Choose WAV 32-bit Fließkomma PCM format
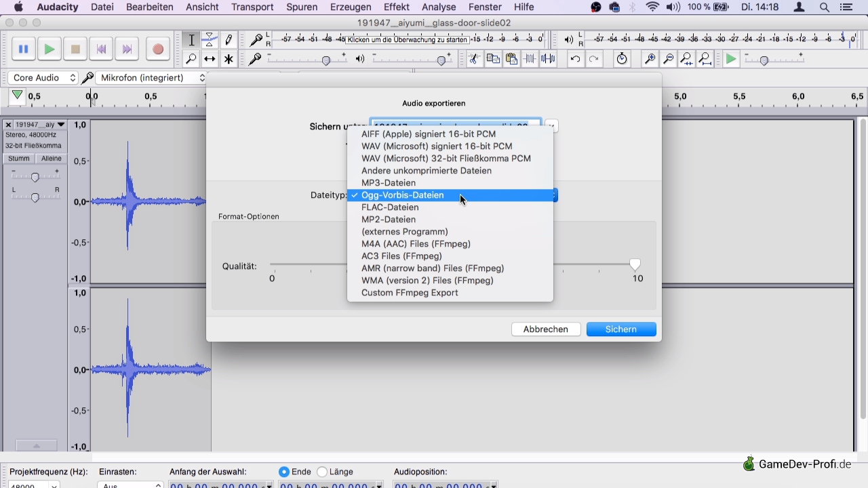 tap(450, 159)
